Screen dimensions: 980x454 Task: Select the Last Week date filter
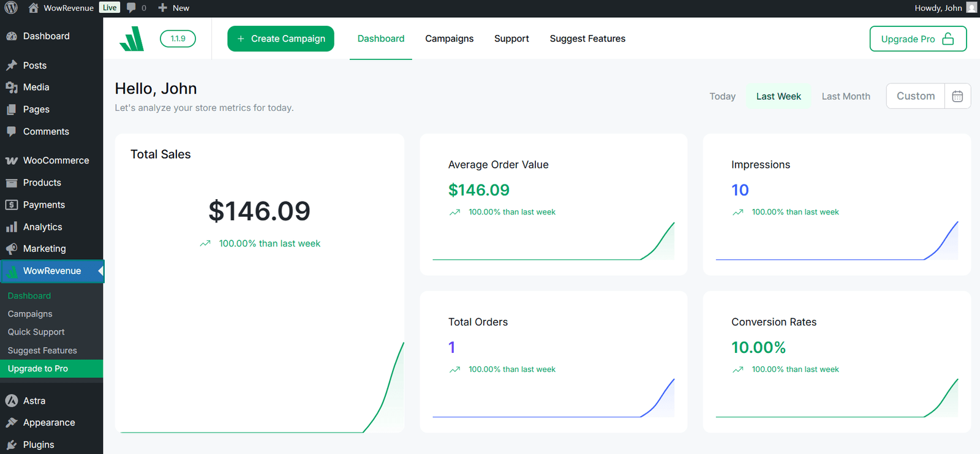pyautogui.click(x=778, y=96)
